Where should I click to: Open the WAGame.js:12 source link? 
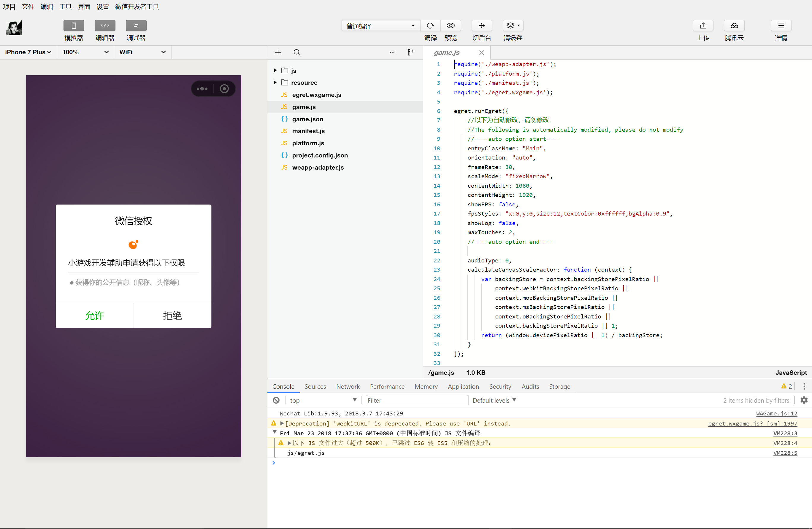[776, 413]
